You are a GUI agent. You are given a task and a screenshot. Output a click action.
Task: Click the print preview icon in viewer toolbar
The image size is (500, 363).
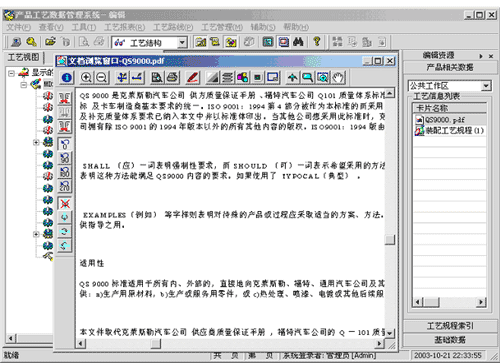click(157, 78)
